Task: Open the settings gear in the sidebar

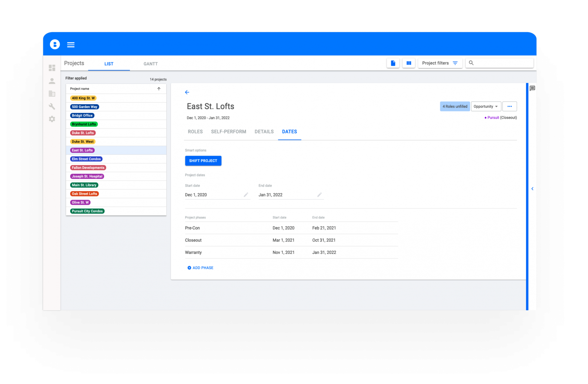Action: [52, 119]
